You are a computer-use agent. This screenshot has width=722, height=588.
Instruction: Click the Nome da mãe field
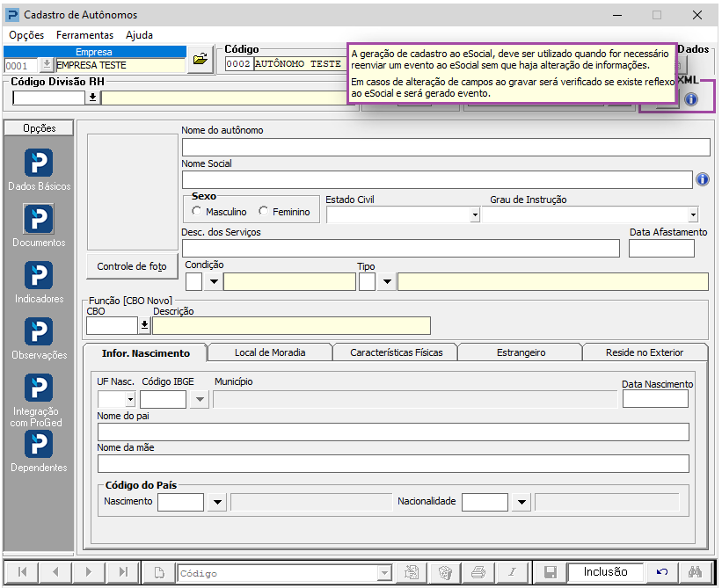[x=393, y=464]
